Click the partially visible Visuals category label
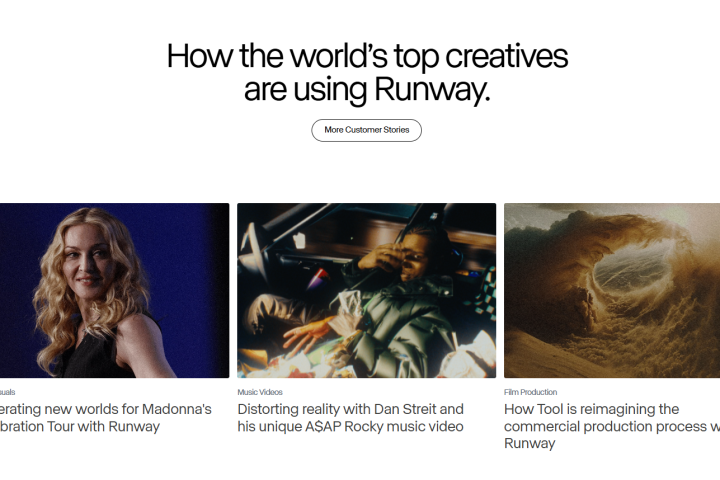The image size is (720, 480). pyautogui.click(x=8, y=392)
